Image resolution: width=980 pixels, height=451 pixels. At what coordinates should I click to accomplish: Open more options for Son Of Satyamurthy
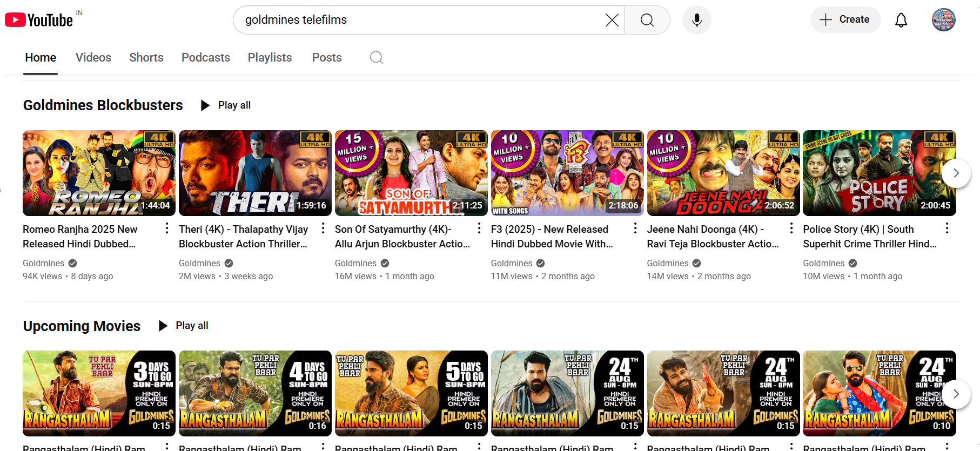click(x=479, y=228)
